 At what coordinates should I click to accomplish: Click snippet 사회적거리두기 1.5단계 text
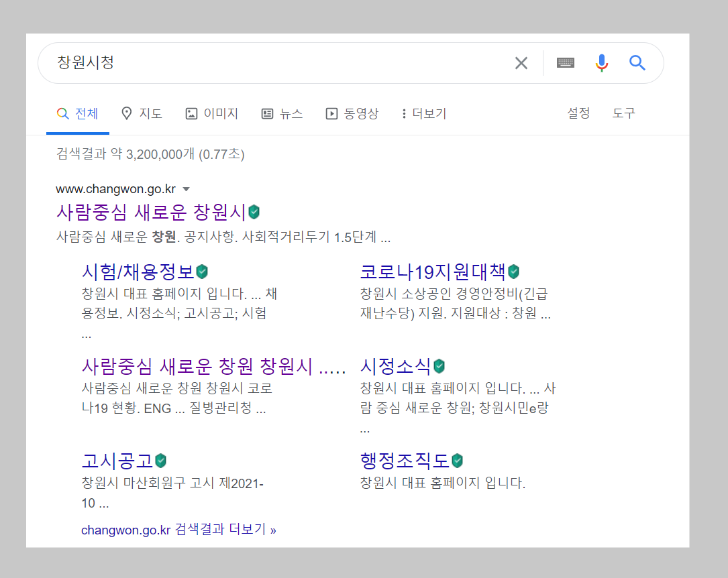click(309, 237)
